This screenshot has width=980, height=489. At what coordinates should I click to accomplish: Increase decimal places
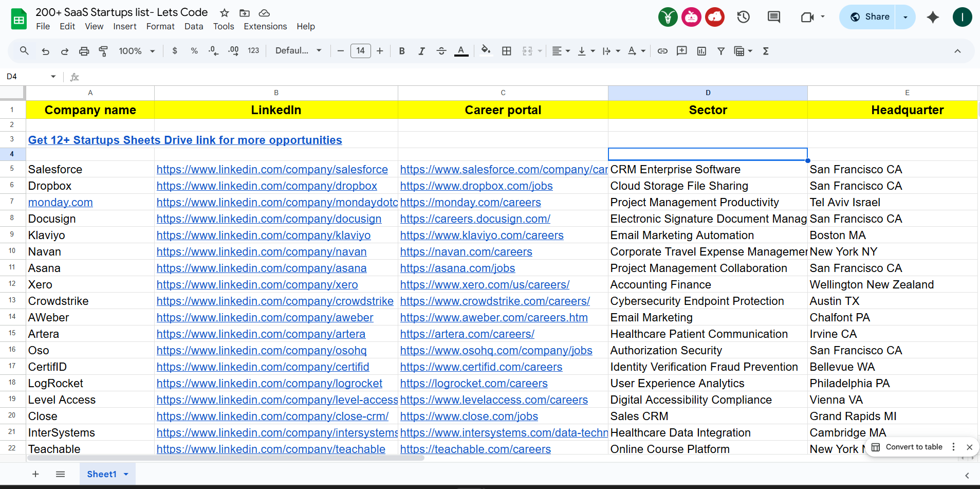[233, 51]
